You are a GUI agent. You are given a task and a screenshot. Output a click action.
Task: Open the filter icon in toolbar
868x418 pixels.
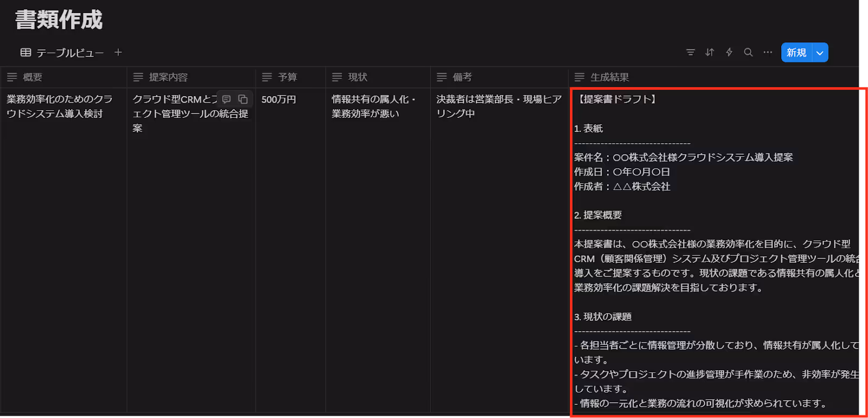[x=690, y=52]
